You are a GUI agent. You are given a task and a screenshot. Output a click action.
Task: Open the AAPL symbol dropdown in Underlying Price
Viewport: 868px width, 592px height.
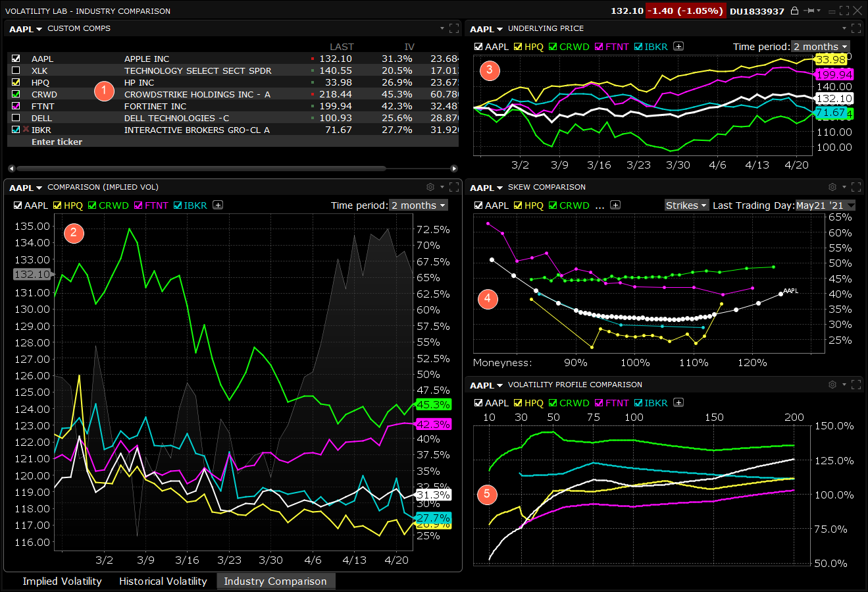click(x=486, y=28)
